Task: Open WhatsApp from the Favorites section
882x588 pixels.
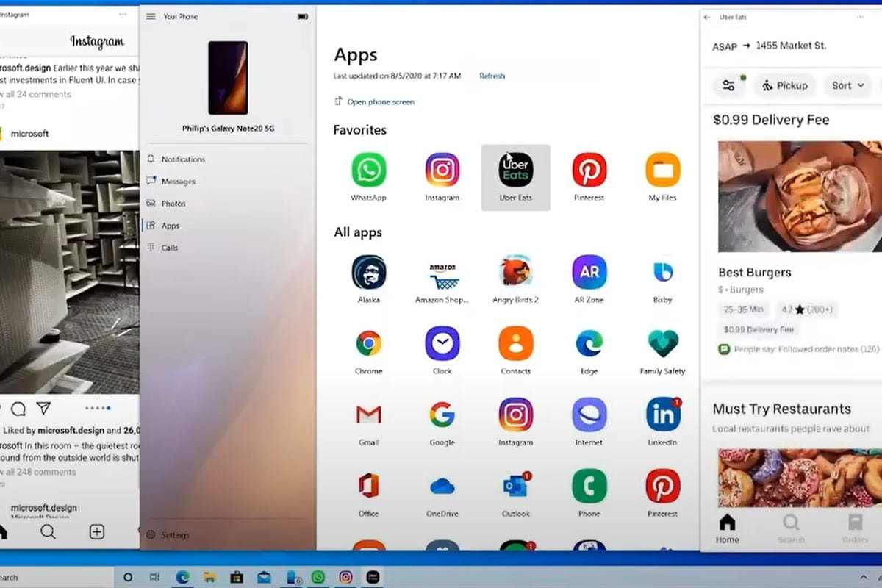Action: 368,173
